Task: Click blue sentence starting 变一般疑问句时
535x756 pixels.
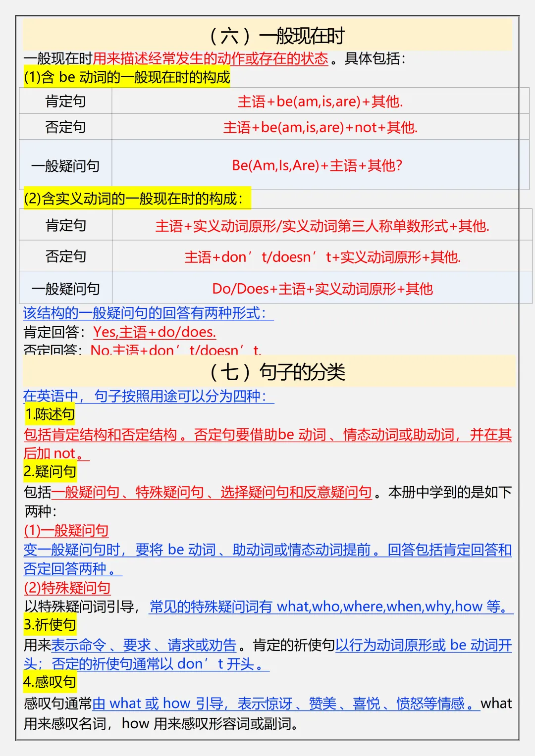Action: click(x=267, y=550)
